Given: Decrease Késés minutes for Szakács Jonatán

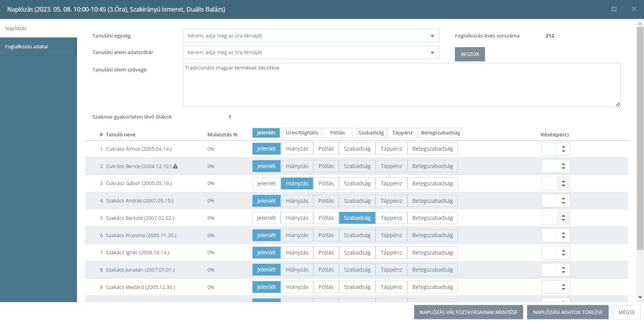Looking at the screenshot, I should pos(564,272).
